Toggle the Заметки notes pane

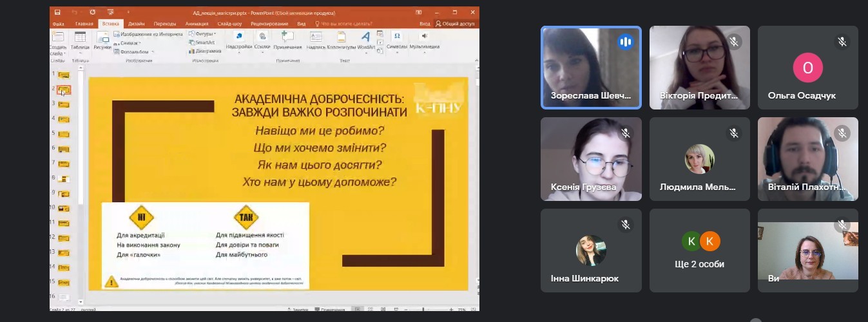300,310
